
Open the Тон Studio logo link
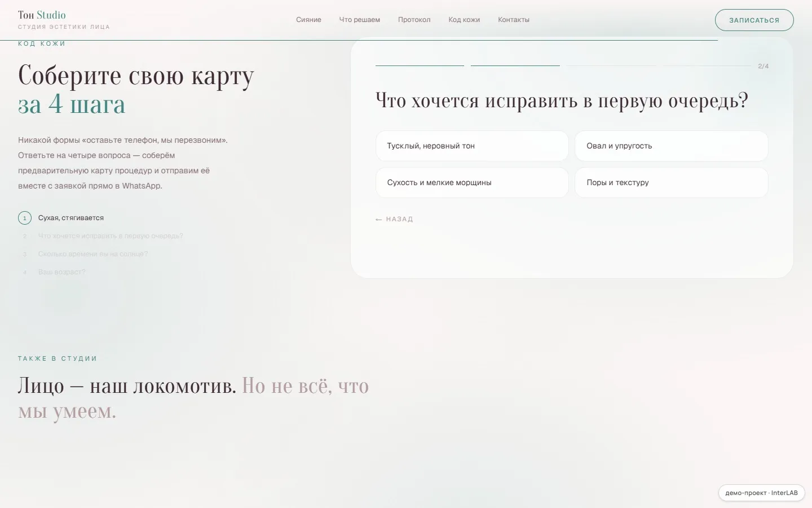tap(64, 20)
